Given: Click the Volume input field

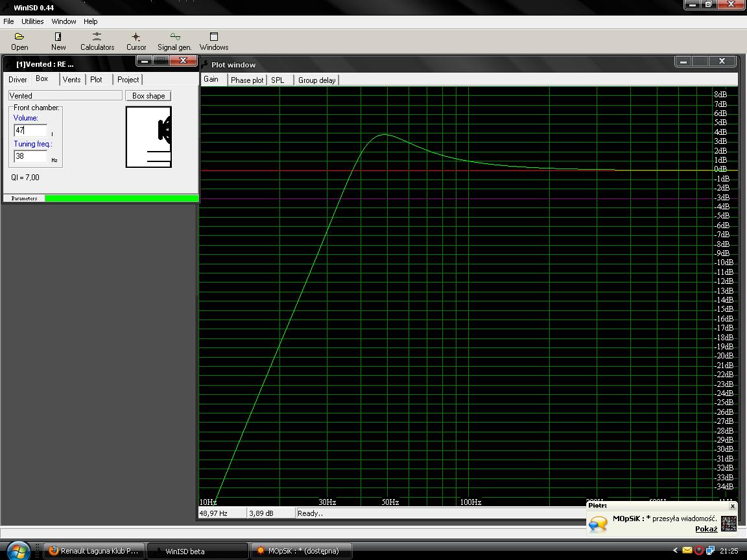Looking at the screenshot, I should tap(30, 130).
